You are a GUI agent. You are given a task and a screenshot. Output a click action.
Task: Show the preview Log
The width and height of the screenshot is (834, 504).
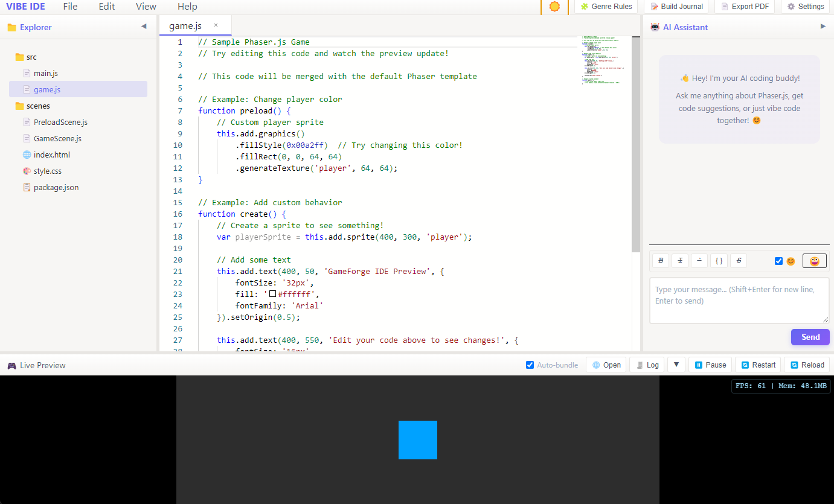pyautogui.click(x=647, y=365)
